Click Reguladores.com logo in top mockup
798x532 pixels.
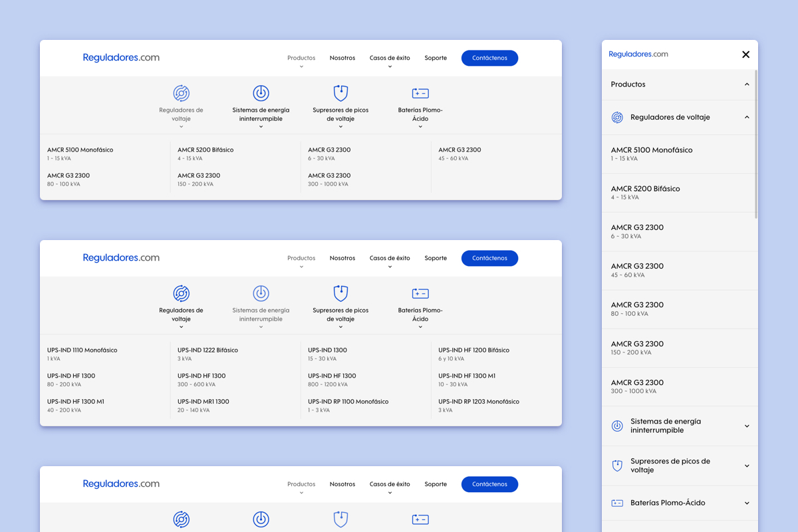[x=121, y=58]
